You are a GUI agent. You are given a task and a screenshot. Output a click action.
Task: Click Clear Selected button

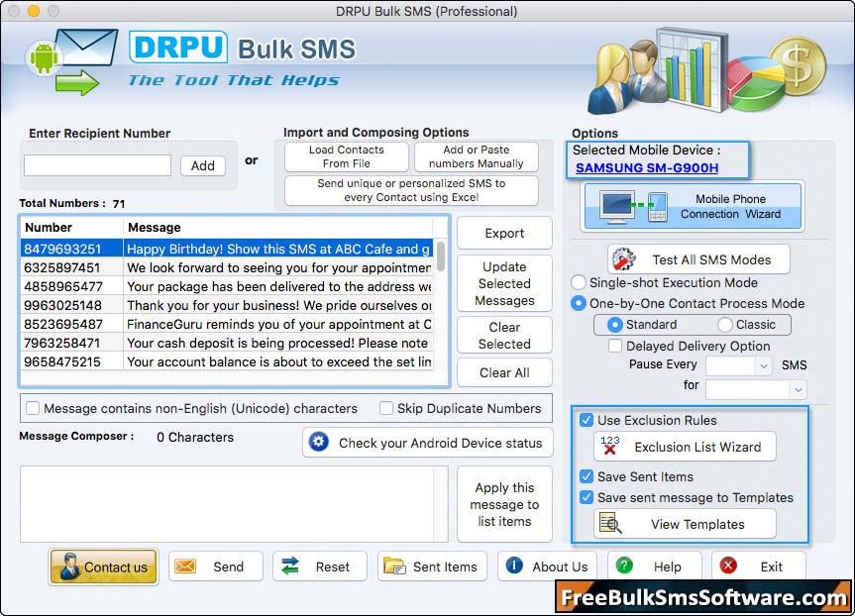(504, 336)
